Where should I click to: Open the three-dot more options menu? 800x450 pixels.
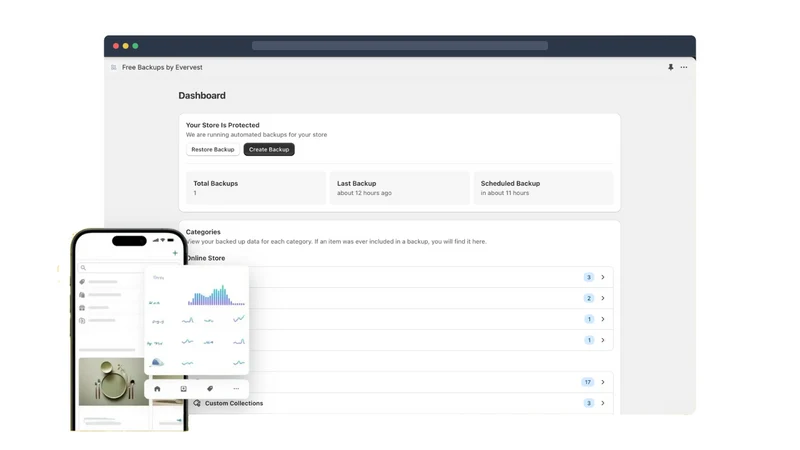[x=684, y=67]
